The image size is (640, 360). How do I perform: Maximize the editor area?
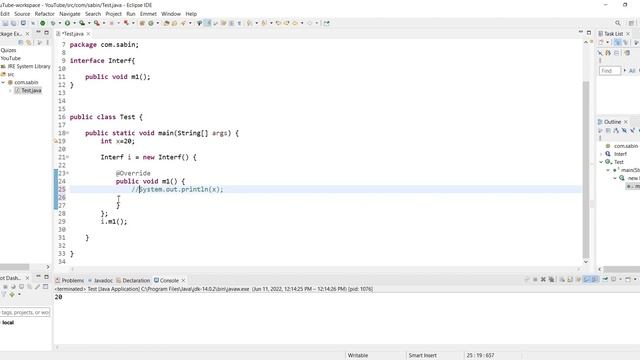point(589,32)
